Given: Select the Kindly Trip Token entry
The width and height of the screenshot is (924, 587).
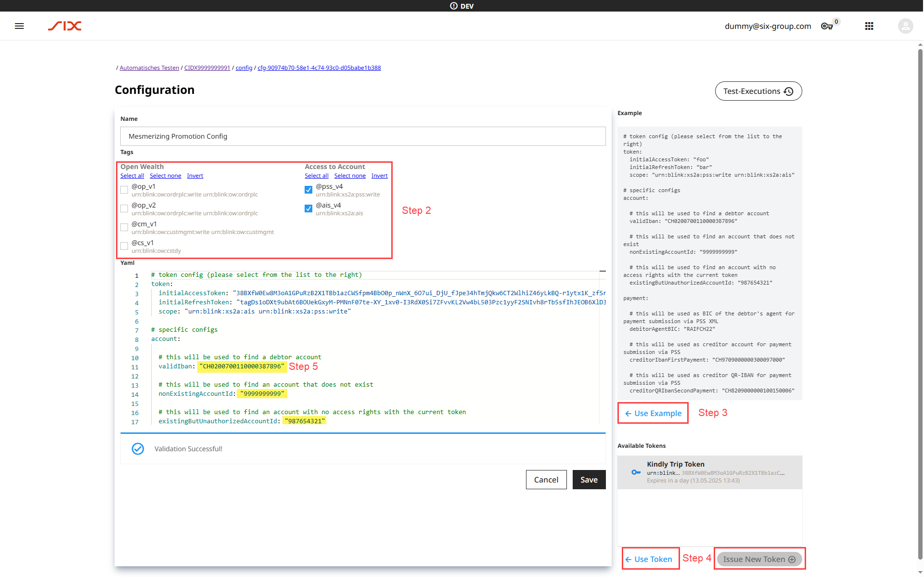Looking at the screenshot, I should (x=710, y=472).
